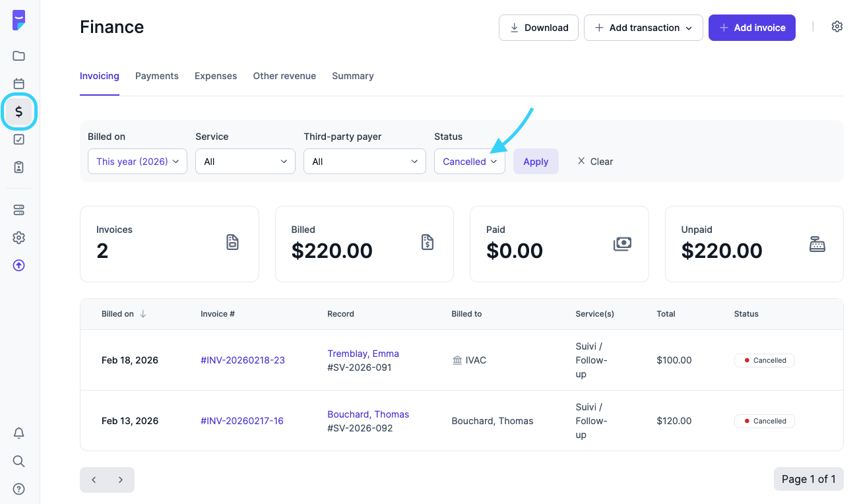Switch to the Expenses tab
The image size is (857, 504).
216,76
